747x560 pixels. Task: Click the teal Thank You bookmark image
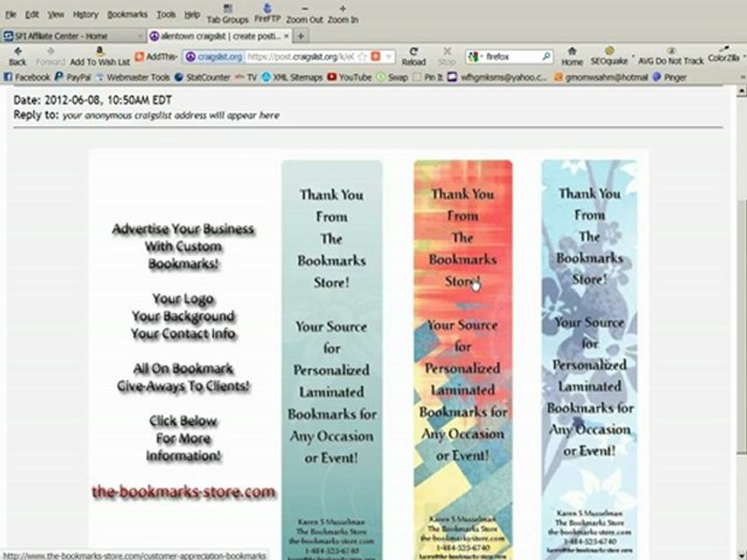(x=331, y=359)
